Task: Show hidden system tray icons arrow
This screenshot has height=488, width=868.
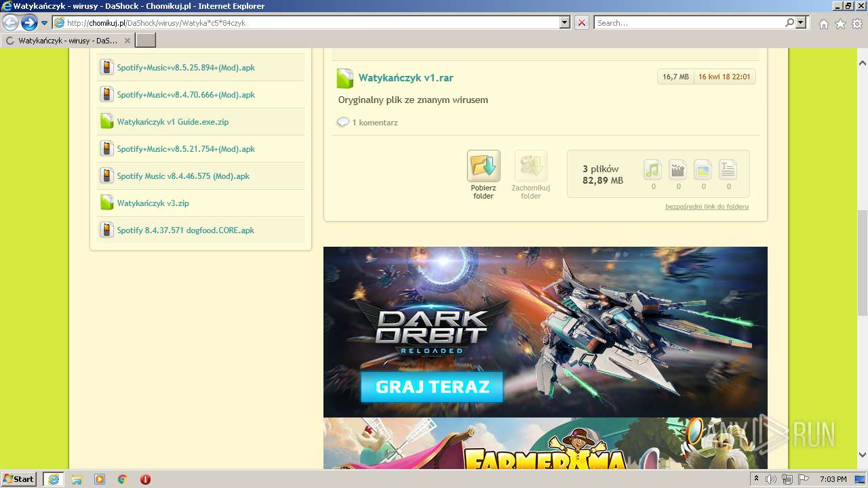Action: 756,479
